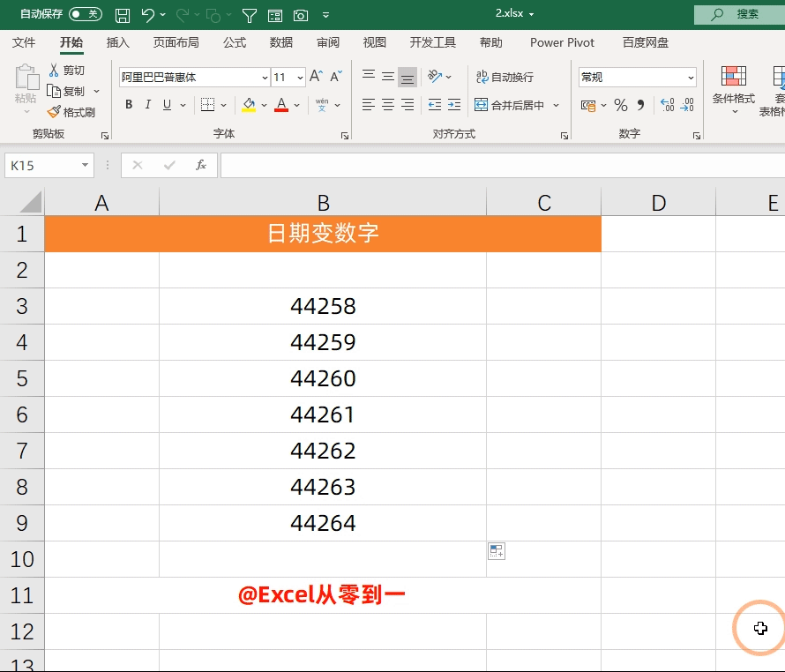Click the Camera icon in quick access toolbar
The height and width of the screenshot is (672, 785).
click(301, 16)
